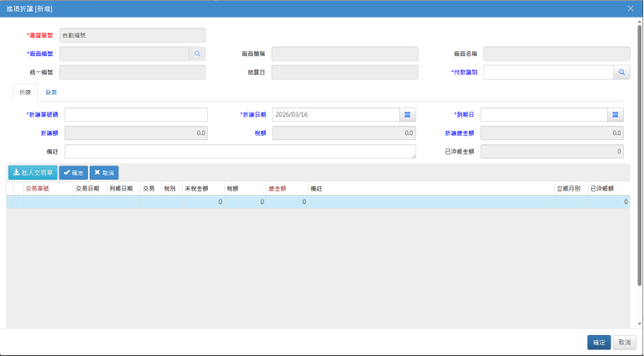
Task: Click the 未稅金額 column header
Action: [196, 190]
